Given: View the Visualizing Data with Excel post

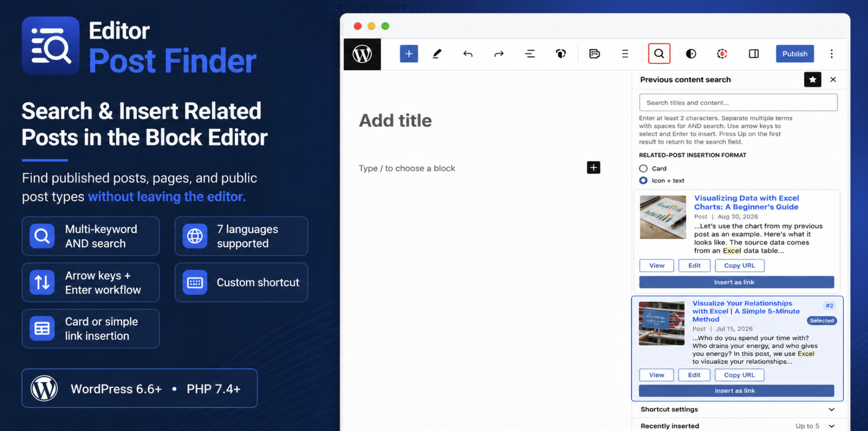Looking at the screenshot, I should pos(656,265).
